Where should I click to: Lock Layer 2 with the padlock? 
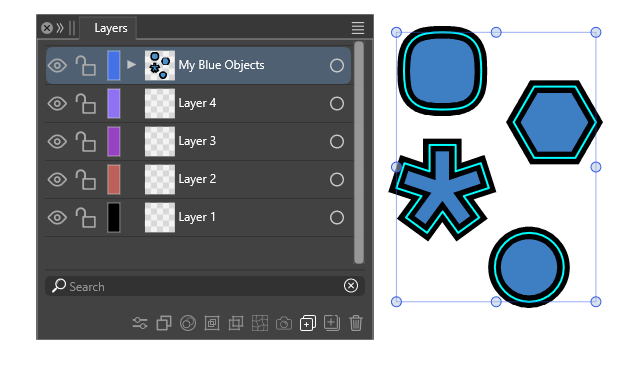pos(86,179)
